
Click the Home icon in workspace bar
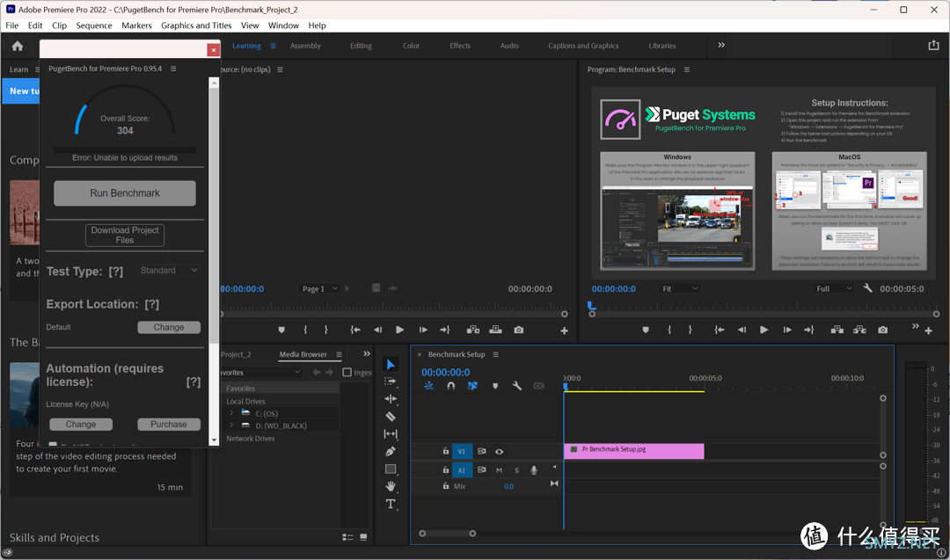tap(18, 46)
